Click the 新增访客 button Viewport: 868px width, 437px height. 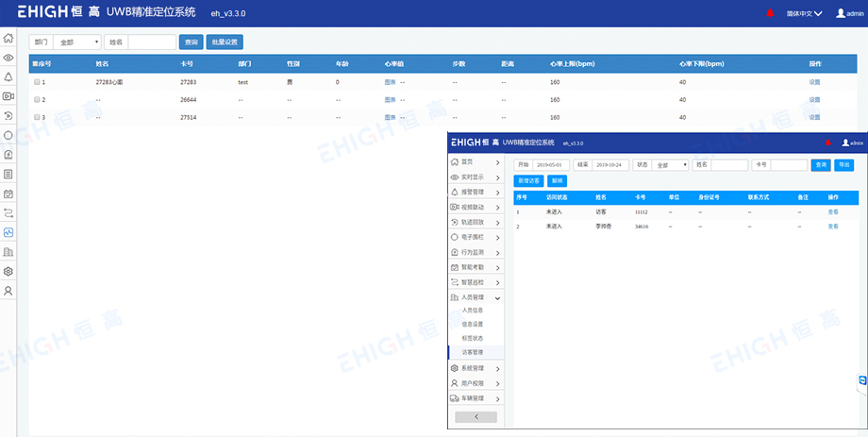coord(528,181)
